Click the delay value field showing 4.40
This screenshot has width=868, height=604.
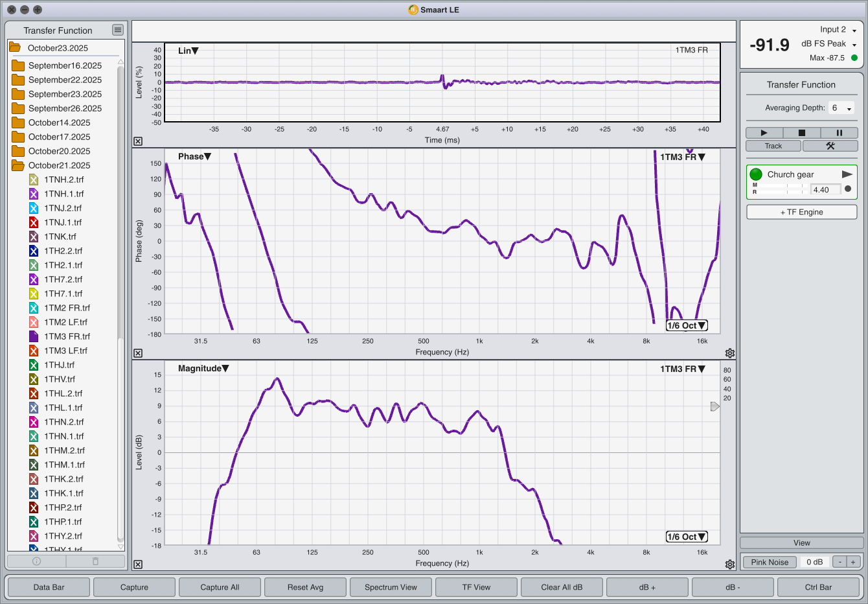click(825, 190)
